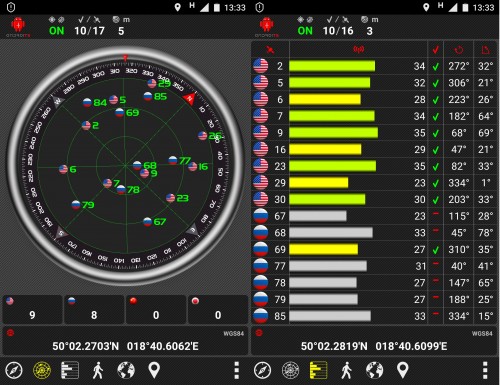Viewport: 500px width, 385px height.
Task: Toggle GPS ON status on left screen
Action: [x=56, y=31]
